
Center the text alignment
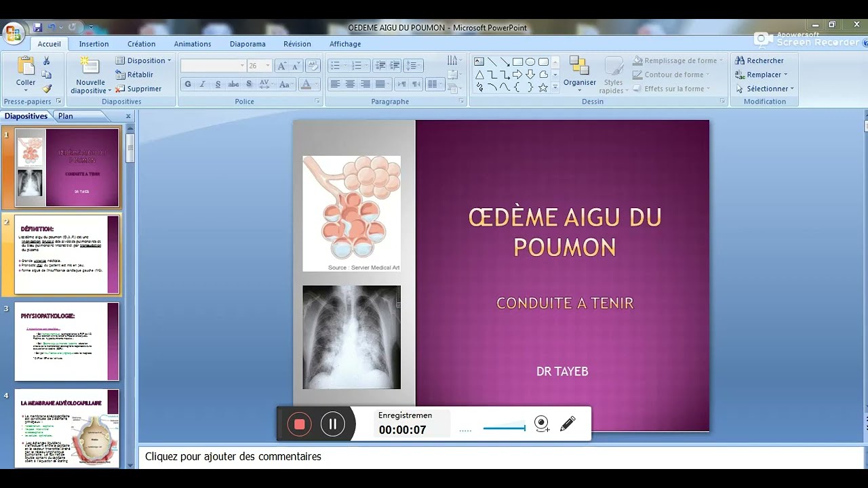350,84
